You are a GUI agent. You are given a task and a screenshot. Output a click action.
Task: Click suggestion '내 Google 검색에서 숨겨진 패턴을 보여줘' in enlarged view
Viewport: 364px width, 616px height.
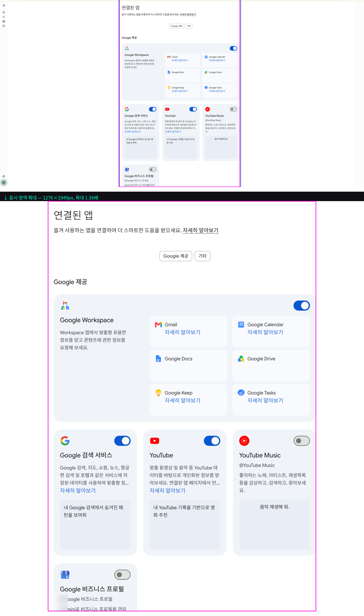pyautogui.click(x=95, y=525)
